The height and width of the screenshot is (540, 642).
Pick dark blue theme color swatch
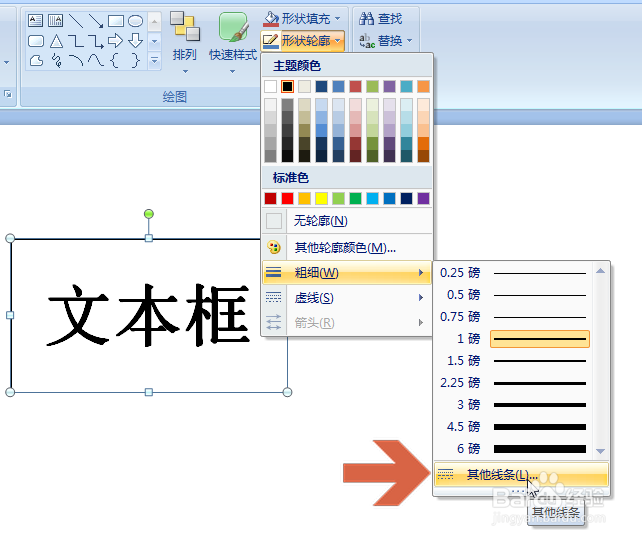pos(321,86)
